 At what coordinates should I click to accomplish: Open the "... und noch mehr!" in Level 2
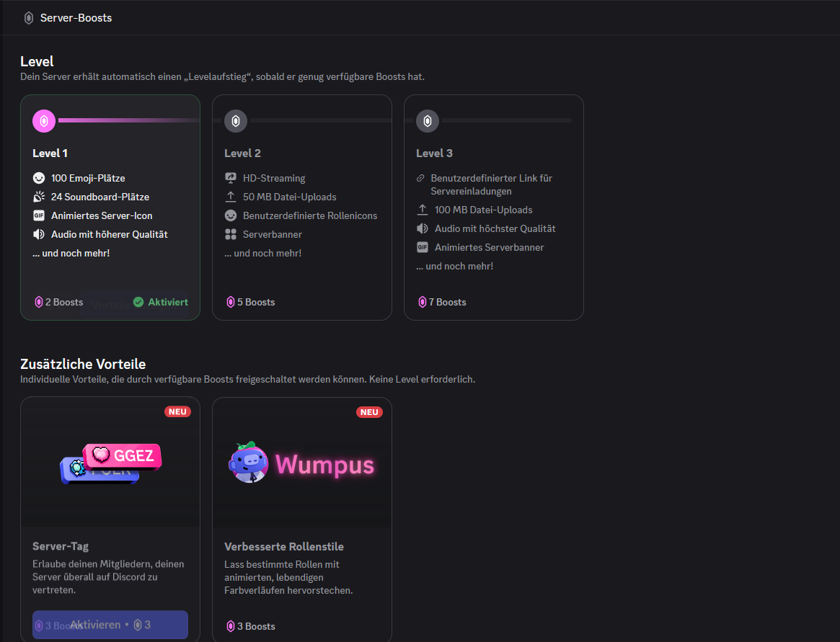pyautogui.click(x=262, y=253)
